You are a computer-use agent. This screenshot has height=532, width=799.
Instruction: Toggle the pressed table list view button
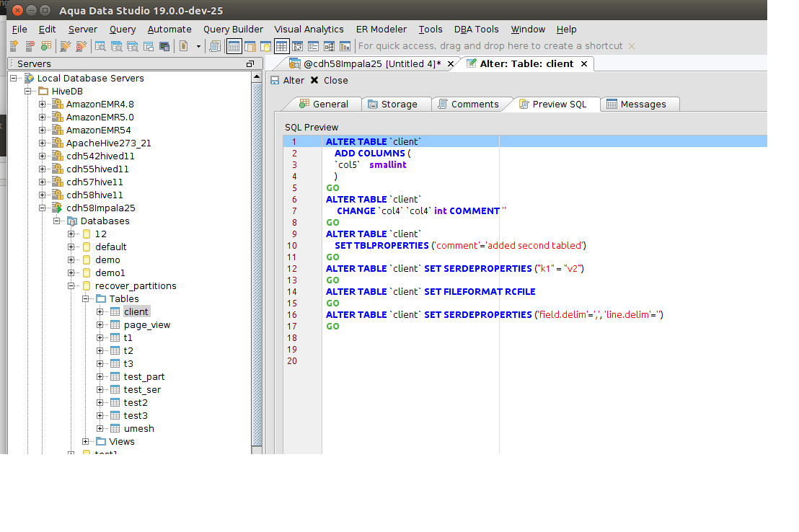(x=234, y=46)
